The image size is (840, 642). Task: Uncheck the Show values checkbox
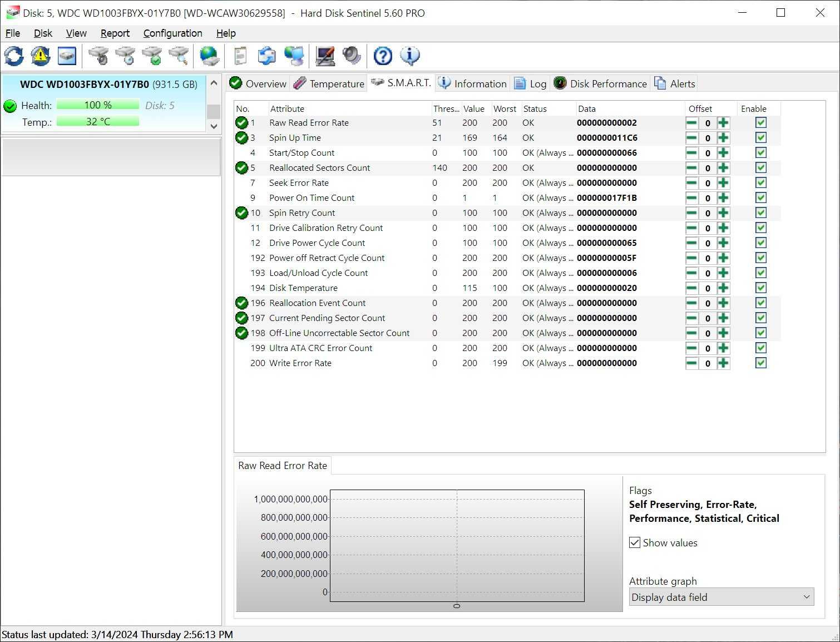coord(635,542)
